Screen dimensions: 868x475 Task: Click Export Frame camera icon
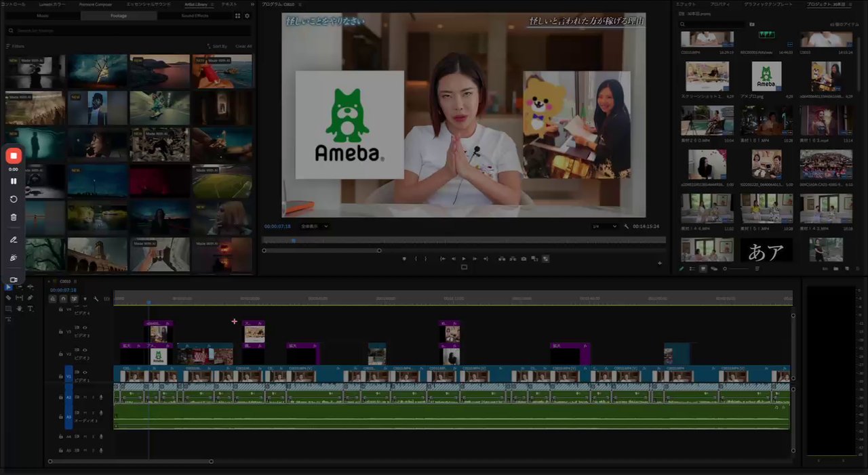click(x=524, y=259)
